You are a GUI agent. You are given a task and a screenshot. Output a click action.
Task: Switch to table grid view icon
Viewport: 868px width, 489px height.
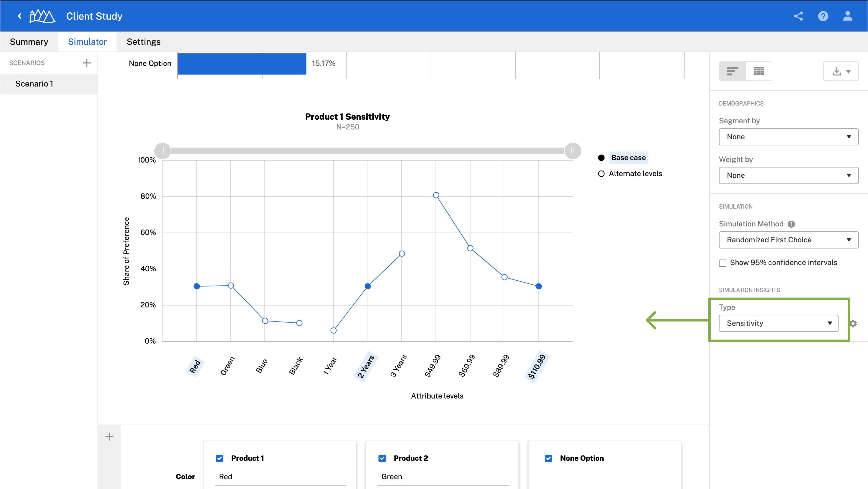point(759,71)
